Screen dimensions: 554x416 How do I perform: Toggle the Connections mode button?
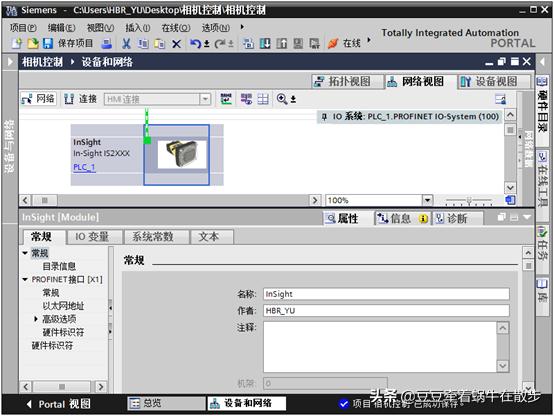[x=81, y=99]
